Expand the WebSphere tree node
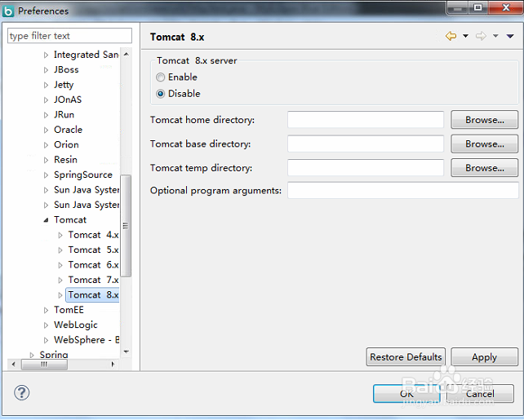This screenshot has height=420, width=524. [47, 340]
